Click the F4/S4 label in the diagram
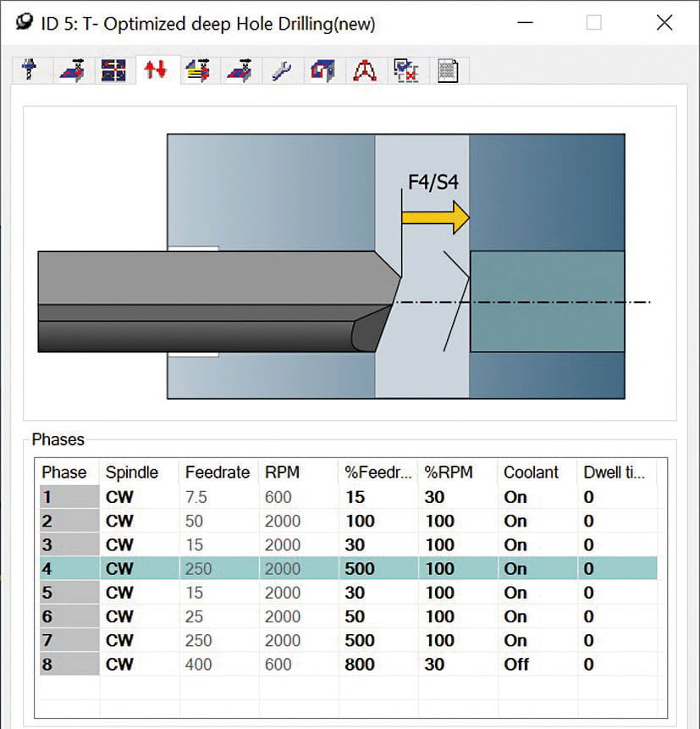Image resolution: width=700 pixels, height=729 pixels. 433,182
